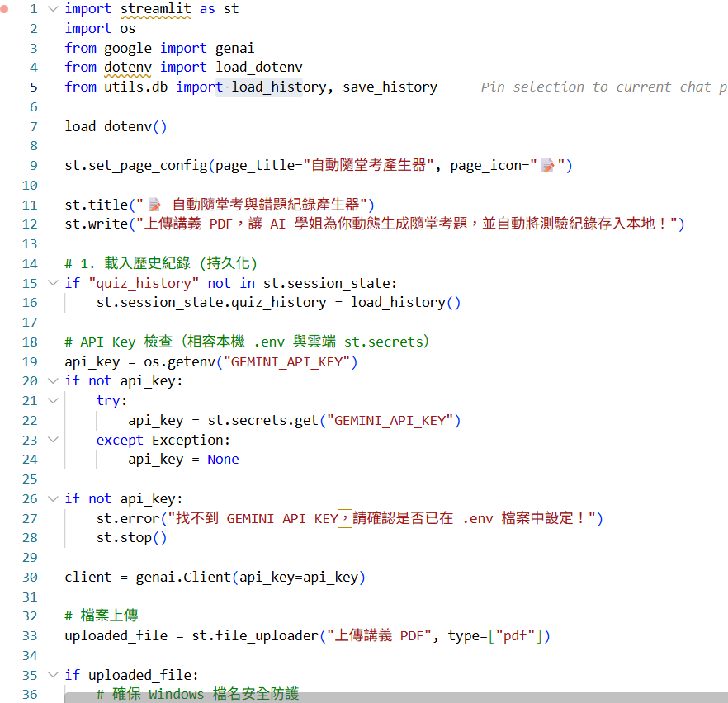
Task: Collapse the 'if uploaded_file' block at line 35
Action: pyautogui.click(x=54, y=675)
